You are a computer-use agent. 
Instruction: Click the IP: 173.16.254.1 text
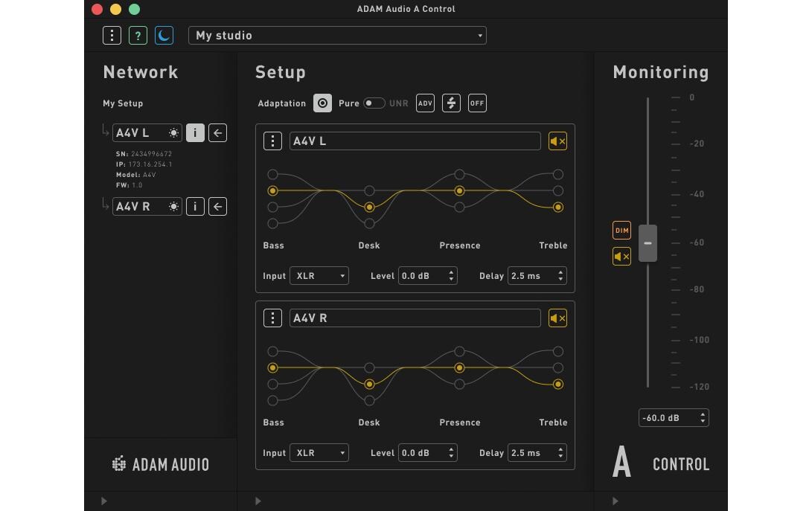click(x=144, y=164)
